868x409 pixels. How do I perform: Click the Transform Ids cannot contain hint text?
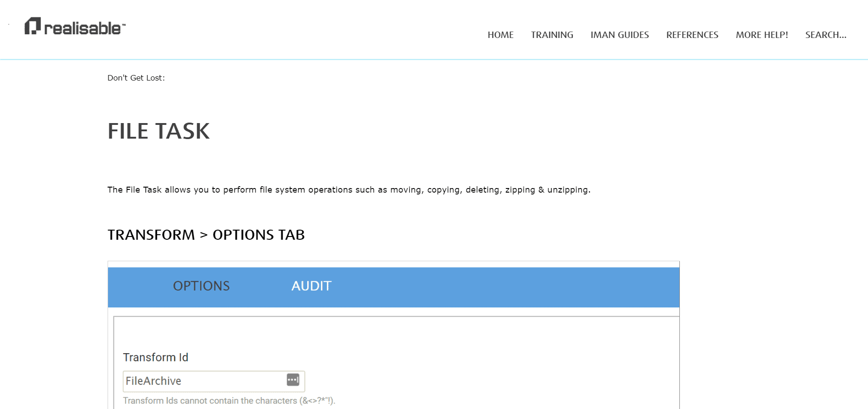click(229, 401)
